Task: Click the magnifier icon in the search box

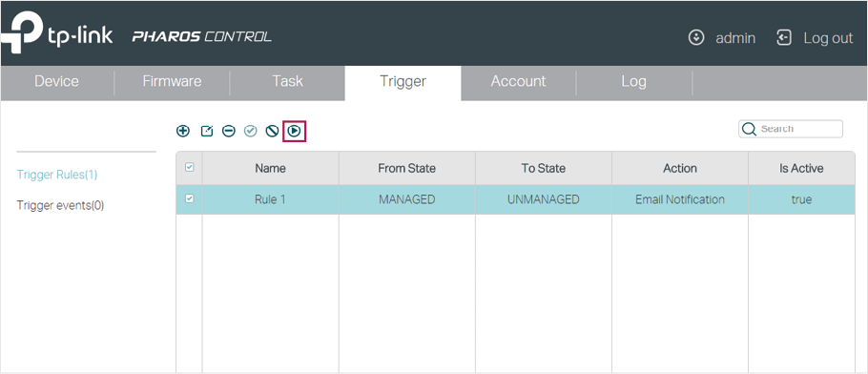Action: 749,129
